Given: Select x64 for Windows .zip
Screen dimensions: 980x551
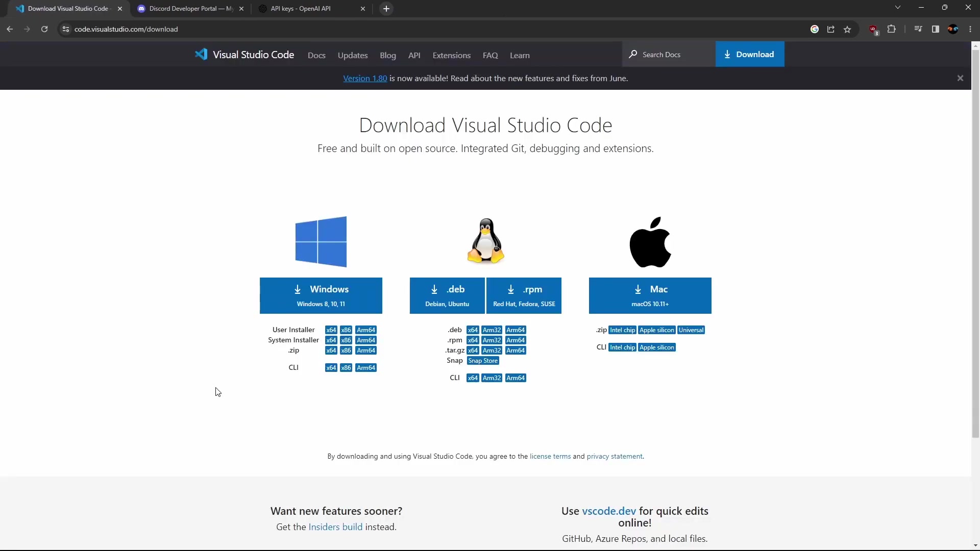Looking at the screenshot, I should point(331,350).
